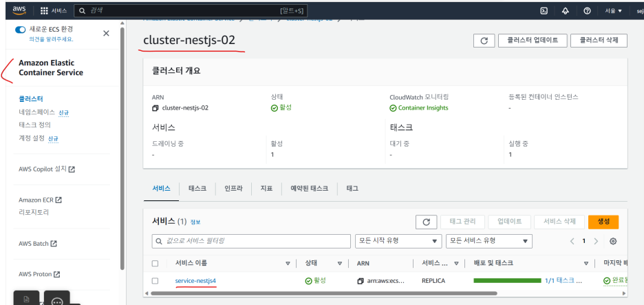Click the orange 생성 button
This screenshot has height=305, width=644.
click(603, 222)
